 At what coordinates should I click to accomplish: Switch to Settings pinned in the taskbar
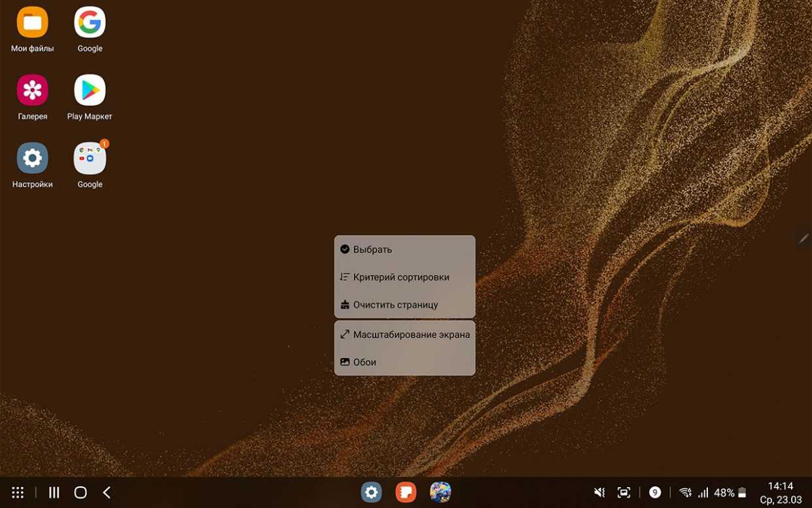pos(371,492)
